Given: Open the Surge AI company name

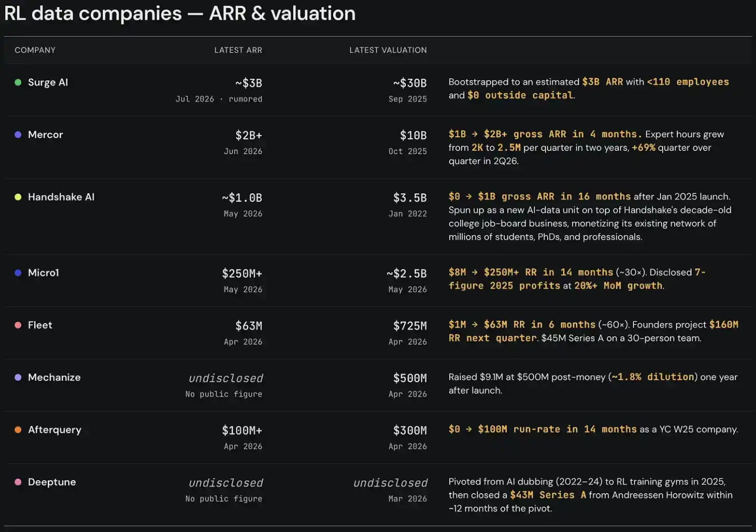Looking at the screenshot, I should (x=48, y=82).
